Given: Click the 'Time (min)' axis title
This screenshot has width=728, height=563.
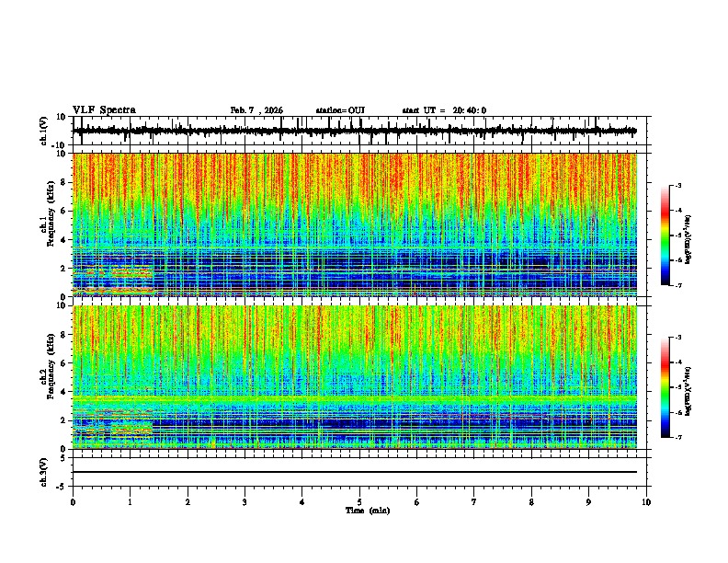Looking at the screenshot, I should [368, 511].
